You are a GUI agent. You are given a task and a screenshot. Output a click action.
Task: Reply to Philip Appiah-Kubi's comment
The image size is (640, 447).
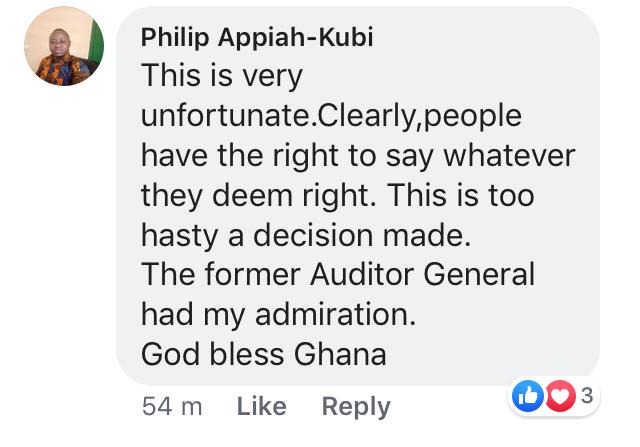tap(355, 406)
